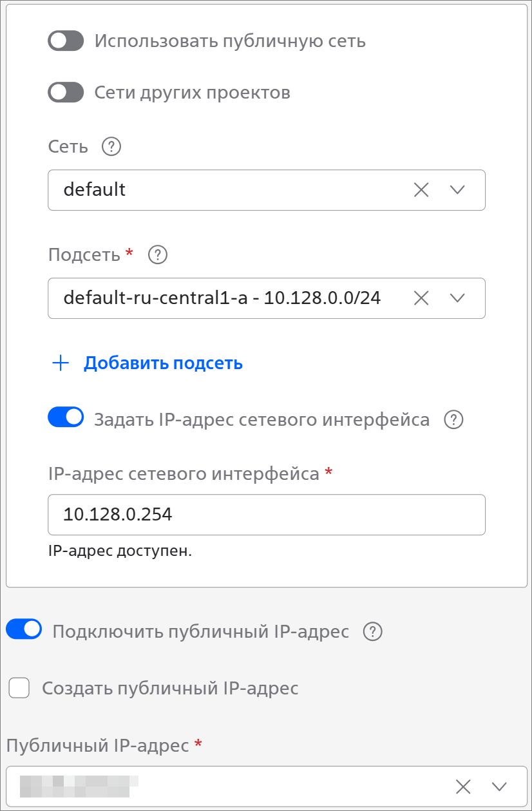Image resolution: width=532 pixels, height=811 pixels.
Task: Click the subnet 10.128.0.0/24 combo box text
Action: point(222,298)
